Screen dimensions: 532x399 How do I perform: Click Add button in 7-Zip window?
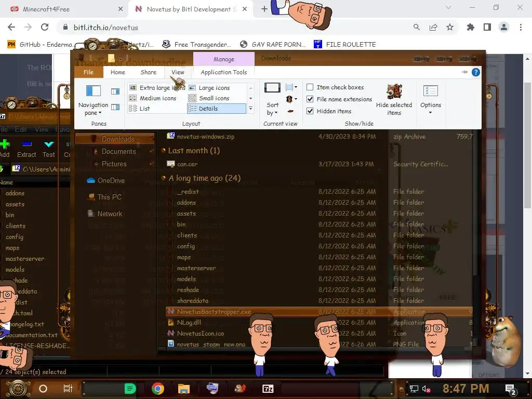[x=5, y=149]
